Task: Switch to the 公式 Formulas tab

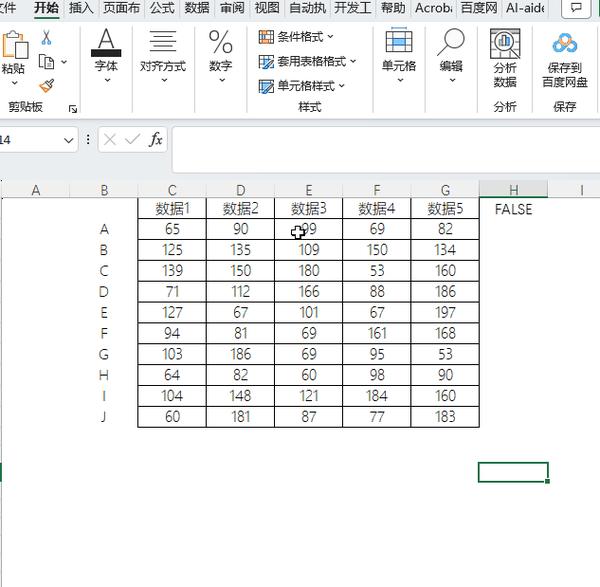Action: click(162, 8)
